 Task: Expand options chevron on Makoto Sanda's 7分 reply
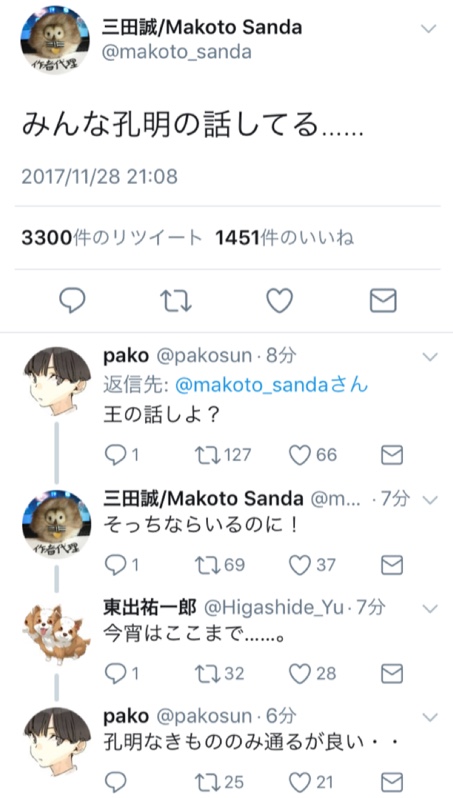pyautogui.click(x=430, y=501)
